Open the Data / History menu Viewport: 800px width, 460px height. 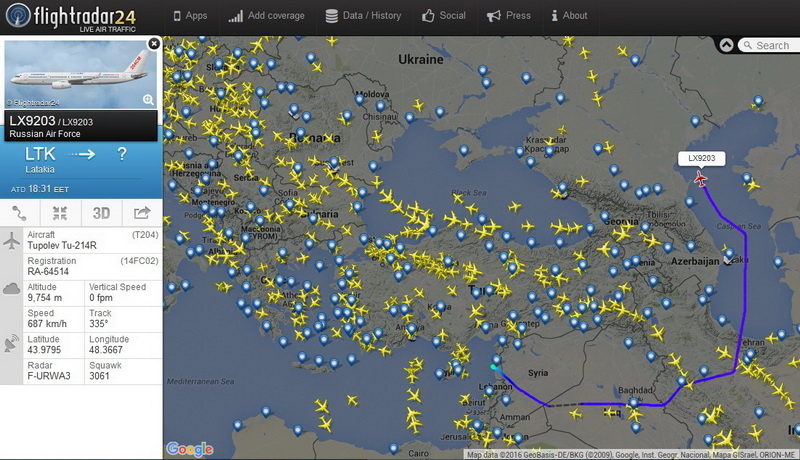pos(363,16)
